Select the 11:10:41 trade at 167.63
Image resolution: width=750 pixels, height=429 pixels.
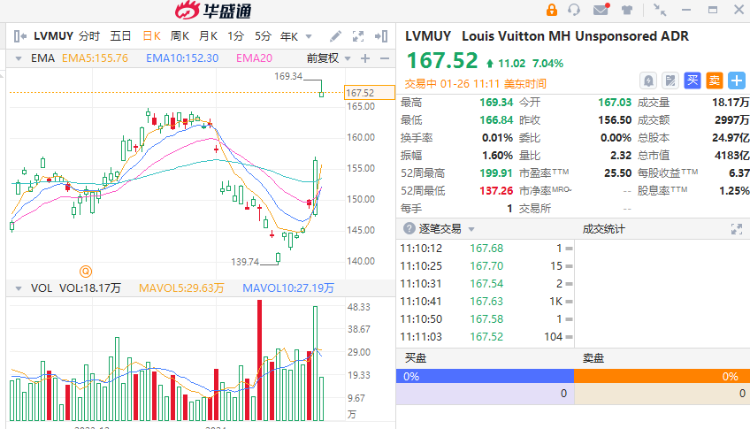pyautogui.click(x=486, y=301)
